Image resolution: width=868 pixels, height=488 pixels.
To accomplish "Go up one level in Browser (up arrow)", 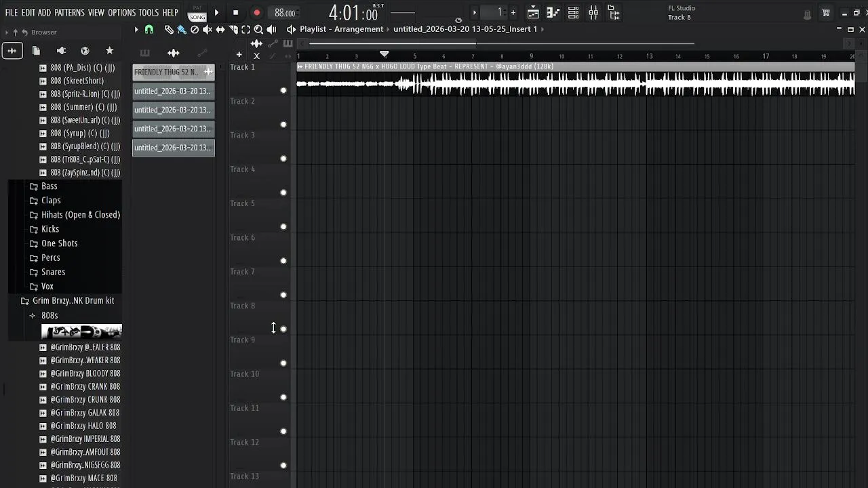I will tap(16, 32).
